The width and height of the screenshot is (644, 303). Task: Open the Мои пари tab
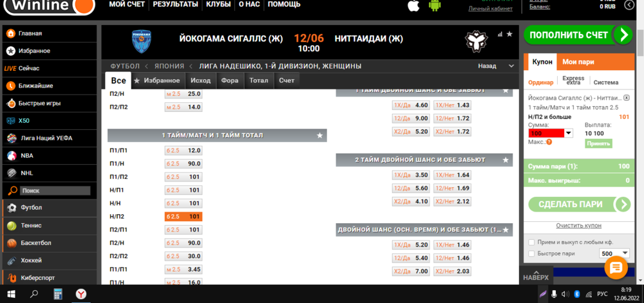coord(578,62)
